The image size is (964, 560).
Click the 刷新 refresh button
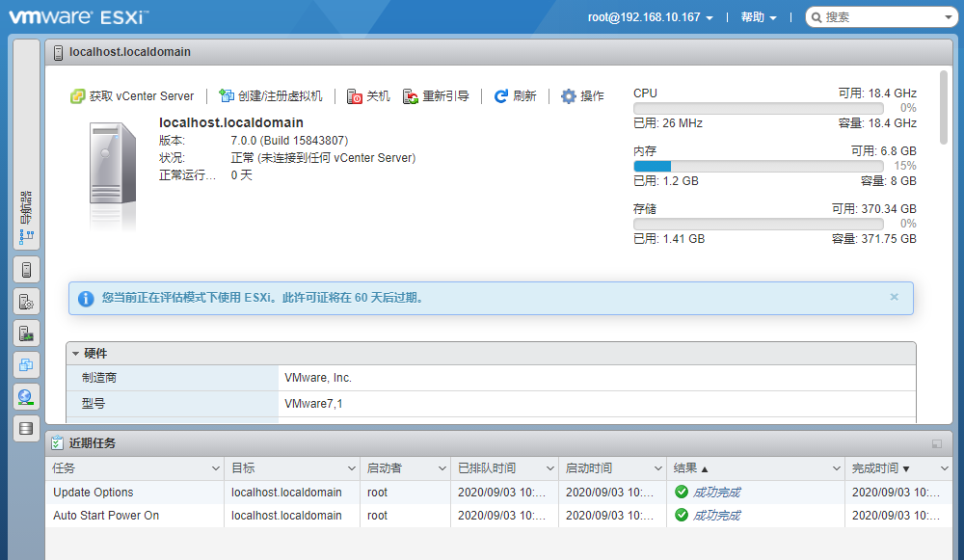[515, 96]
